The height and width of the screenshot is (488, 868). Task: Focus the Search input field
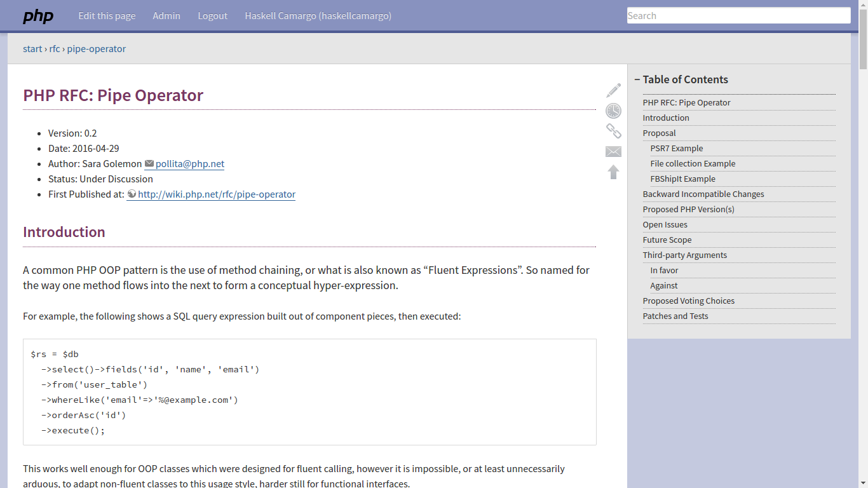coord(738,15)
